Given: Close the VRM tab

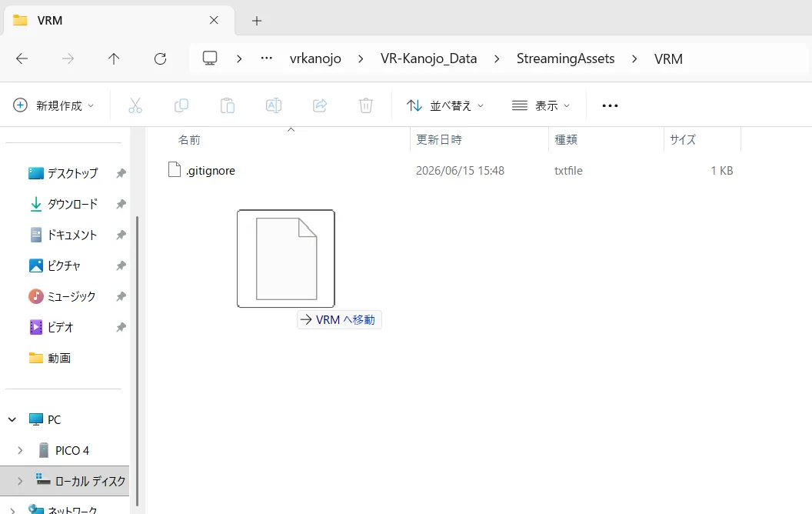Looking at the screenshot, I should pyautogui.click(x=214, y=20).
